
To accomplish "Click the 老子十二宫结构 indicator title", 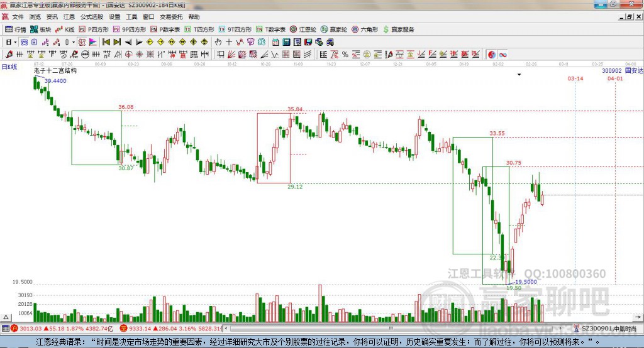I will 55,70.
